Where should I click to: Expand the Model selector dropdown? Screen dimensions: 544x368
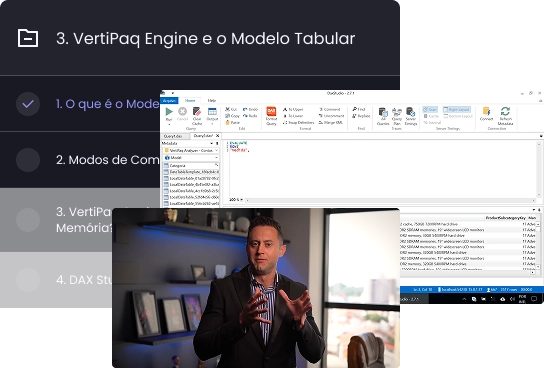(191, 158)
